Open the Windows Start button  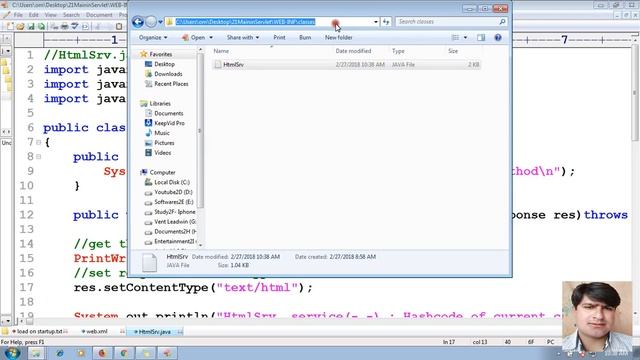(11, 353)
